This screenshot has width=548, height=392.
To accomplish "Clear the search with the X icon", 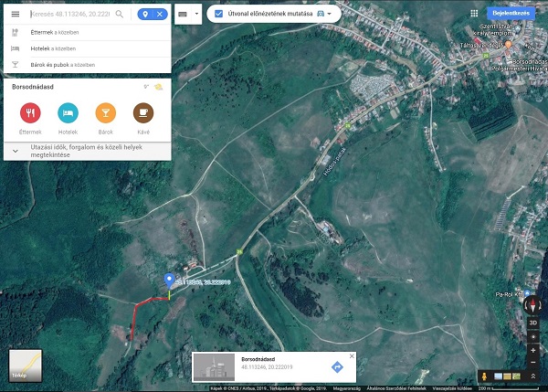I will point(160,15).
